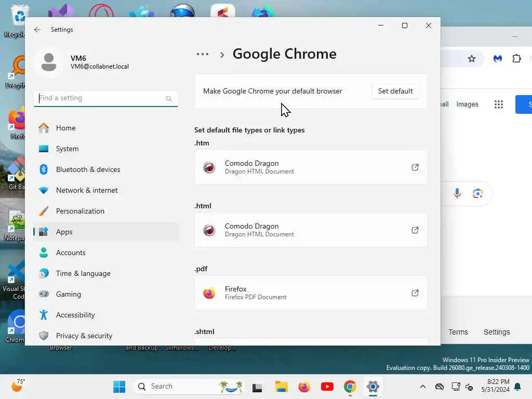Open notification bell in system tray

pos(518,387)
